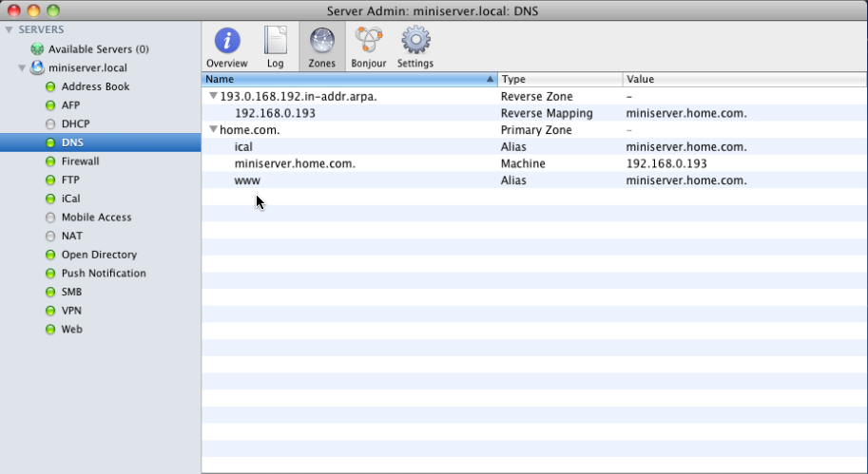Select the NAT service
Viewport: 868px width, 474px height.
[72, 237]
